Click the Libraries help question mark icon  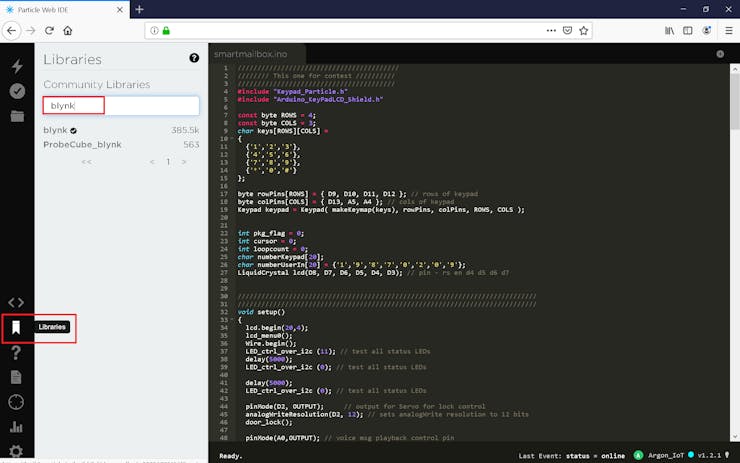pyautogui.click(x=194, y=58)
